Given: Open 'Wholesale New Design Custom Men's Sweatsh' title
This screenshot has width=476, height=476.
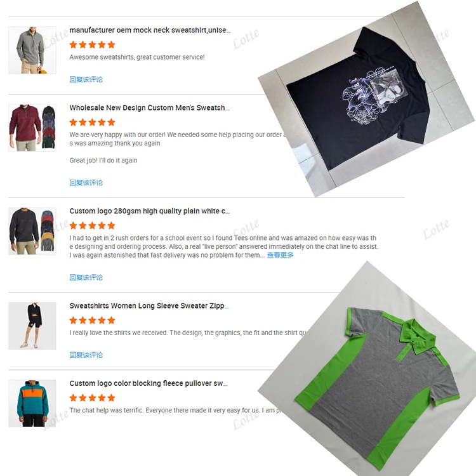Looking at the screenshot, I should (149, 108).
